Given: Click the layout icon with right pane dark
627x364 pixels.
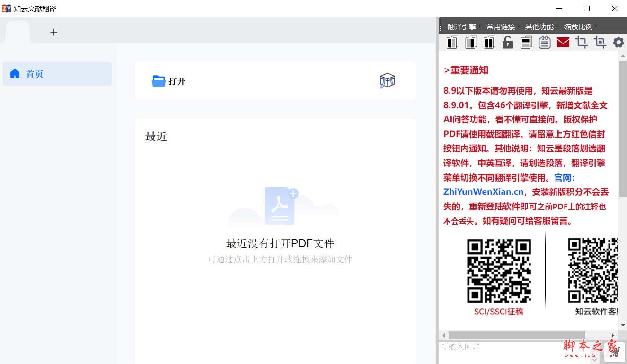Looking at the screenshot, I should [x=470, y=43].
